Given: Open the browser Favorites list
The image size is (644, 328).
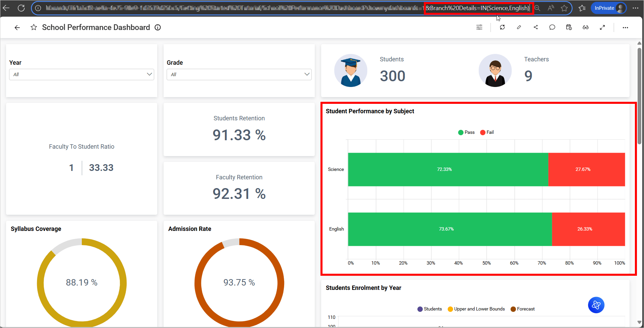Looking at the screenshot, I should [582, 8].
